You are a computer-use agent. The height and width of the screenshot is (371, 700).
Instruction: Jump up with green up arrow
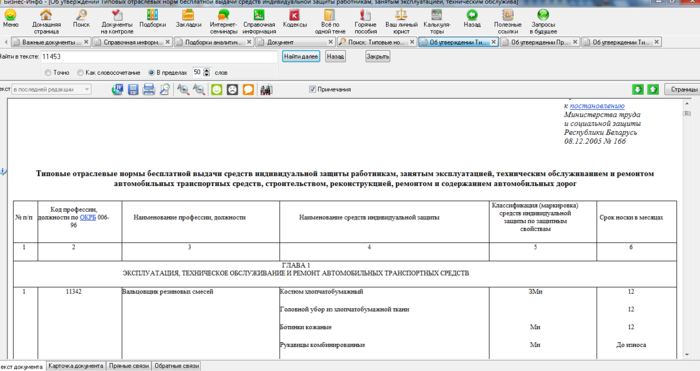653,89
